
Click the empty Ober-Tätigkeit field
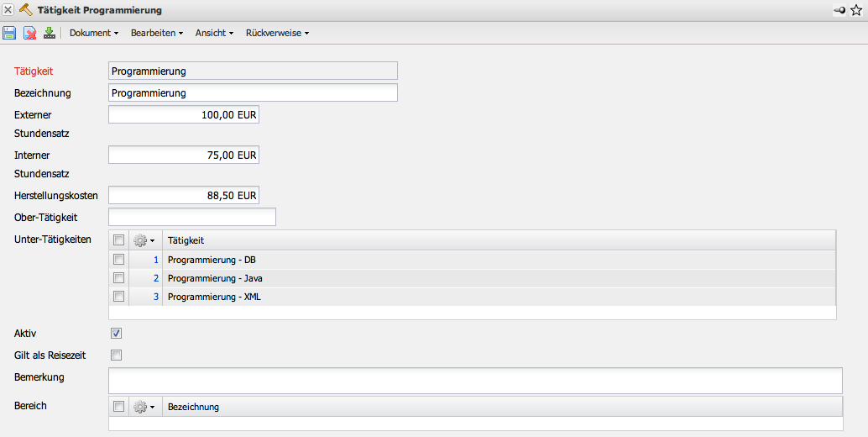(x=192, y=217)
